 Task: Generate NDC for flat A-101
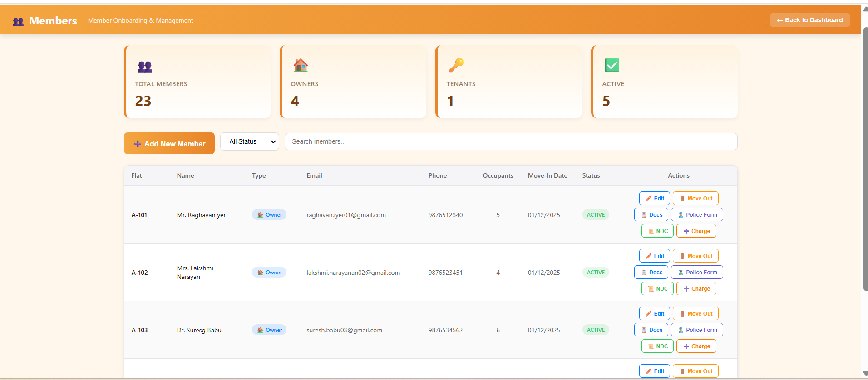pyautogui.click(x=657, y=231)
